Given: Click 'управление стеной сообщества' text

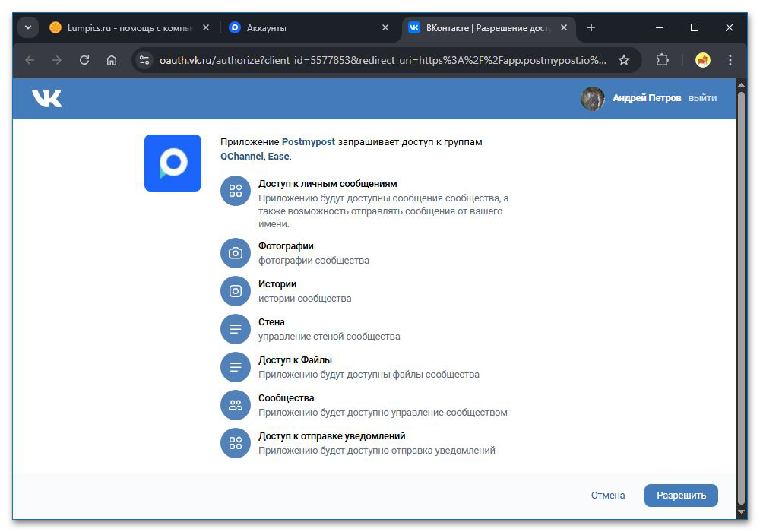Looking at the screenshot, I should point(329,337).
